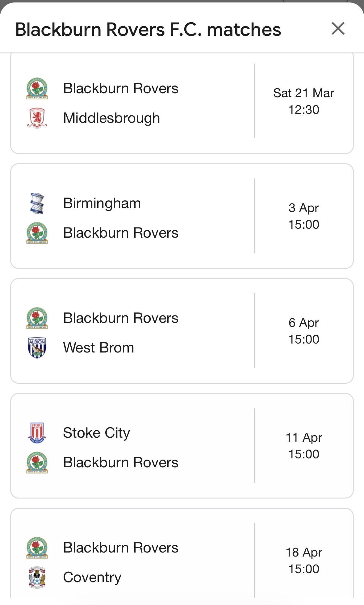Viewport: 364px width, 605px height.
Task: Open the Middlesbrough team name
Action: click(x=111, y=118)
